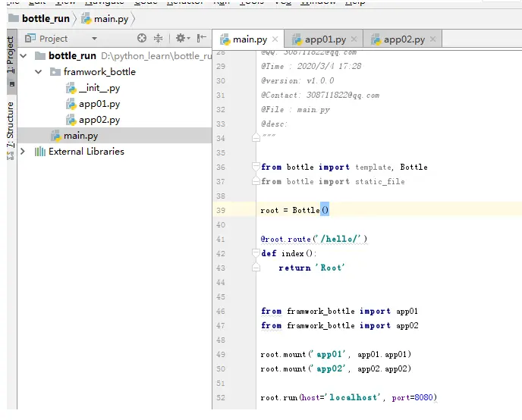The width and height of the screenshot is (522, 420).
Task: Click root.mount 'app02' line 50
Action: 335,368
